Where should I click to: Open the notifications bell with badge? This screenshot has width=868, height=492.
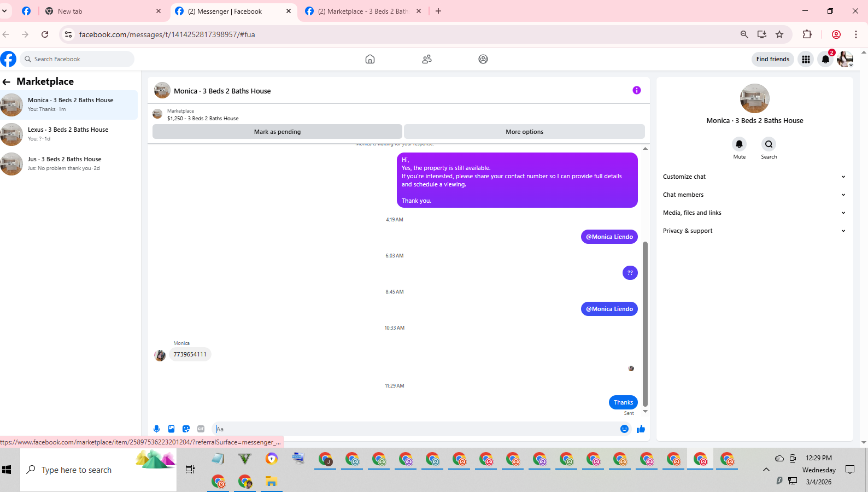825,59
